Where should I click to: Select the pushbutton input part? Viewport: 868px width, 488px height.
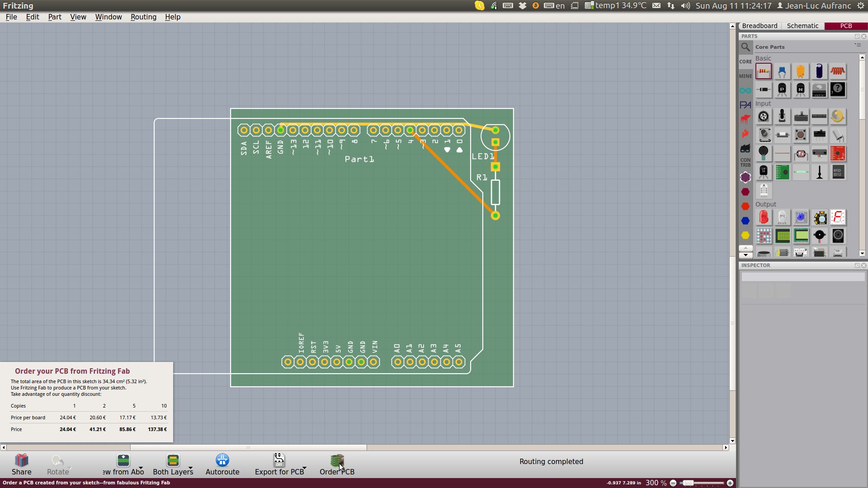point(801,135)
